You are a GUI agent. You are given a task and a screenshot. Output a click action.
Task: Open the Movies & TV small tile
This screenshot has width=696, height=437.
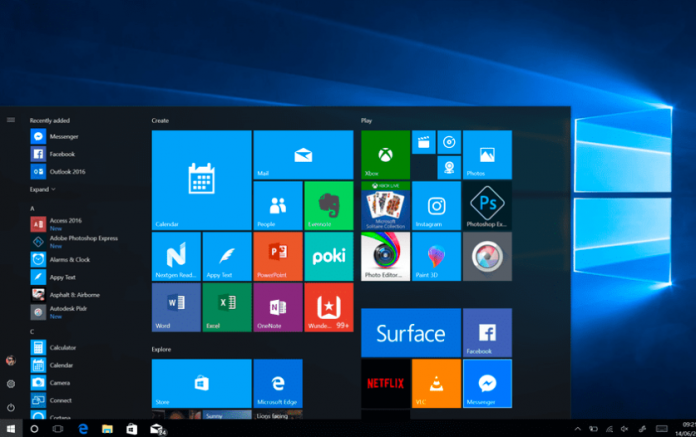pos(423,142)
